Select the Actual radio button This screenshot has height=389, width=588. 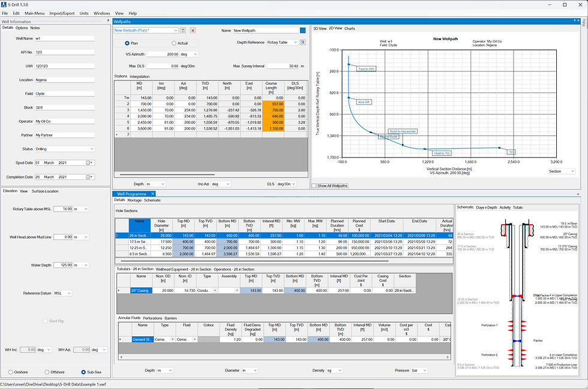[173, 43]
